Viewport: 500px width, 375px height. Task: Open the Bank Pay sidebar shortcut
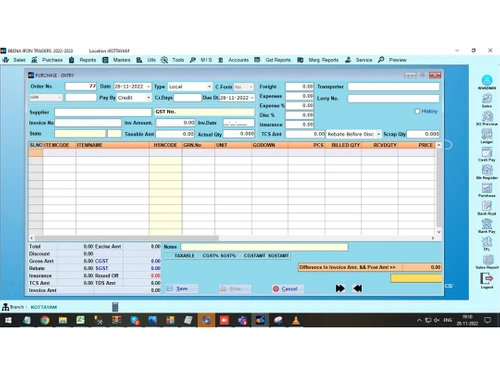click(x=487, y=224)
